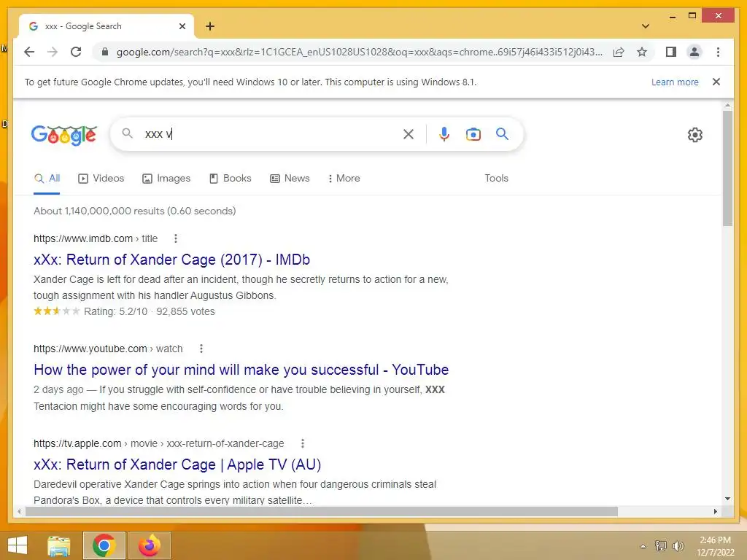View site information lock icon
747x560 pixels.
coord(105,52)
